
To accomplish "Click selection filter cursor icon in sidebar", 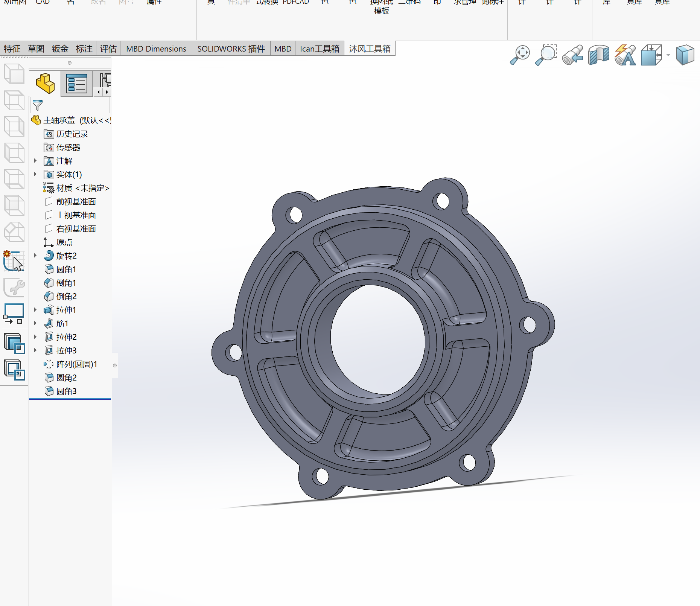I will pyautogui.click(x=14, y=261).
